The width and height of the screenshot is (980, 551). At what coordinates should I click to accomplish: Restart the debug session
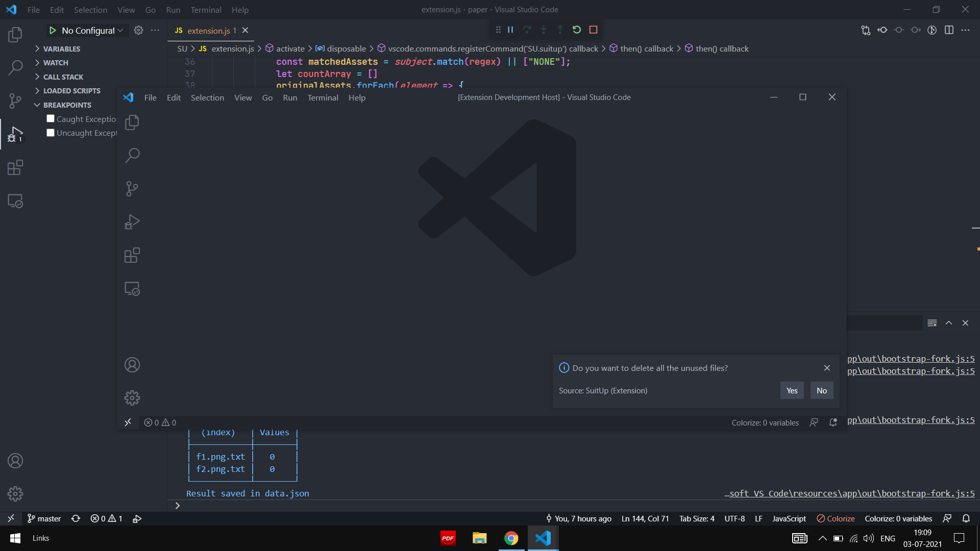click(577, 30)
